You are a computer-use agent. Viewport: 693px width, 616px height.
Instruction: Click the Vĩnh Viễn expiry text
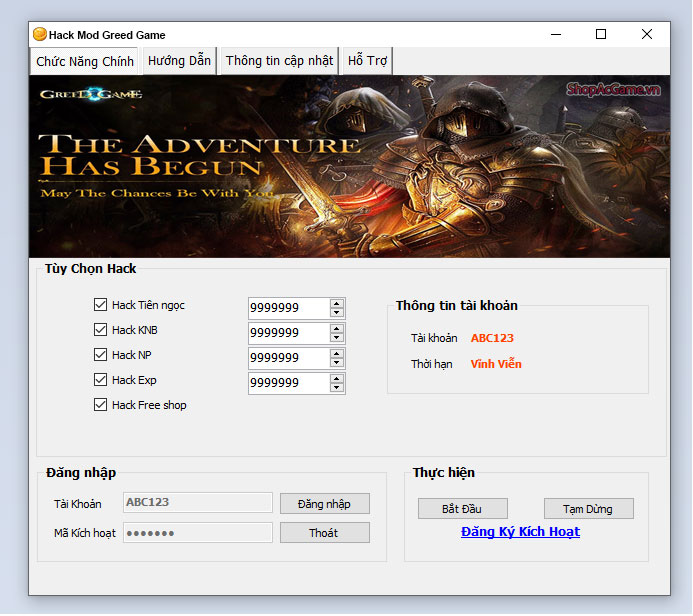[x=496, y=364]
